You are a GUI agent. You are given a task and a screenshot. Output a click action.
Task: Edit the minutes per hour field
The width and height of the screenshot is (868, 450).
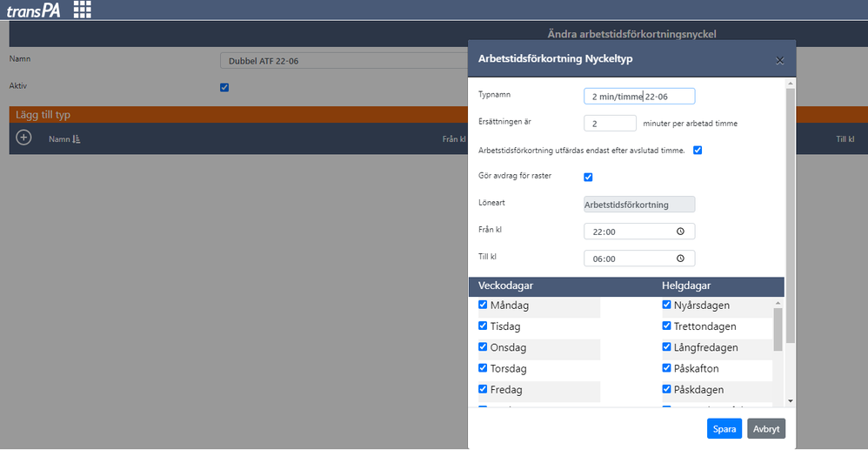(610, 124)
